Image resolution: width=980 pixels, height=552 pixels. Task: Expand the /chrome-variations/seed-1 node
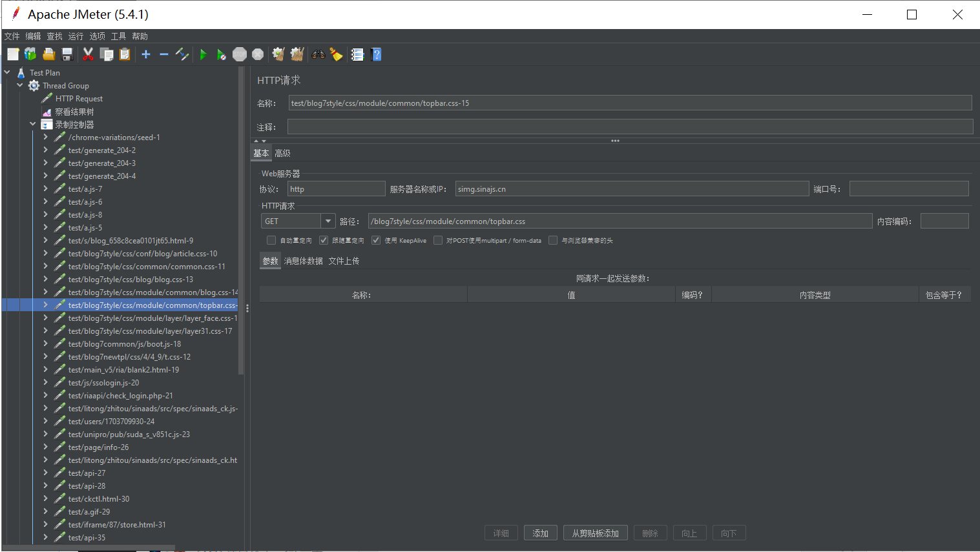[x=46, y=137]
